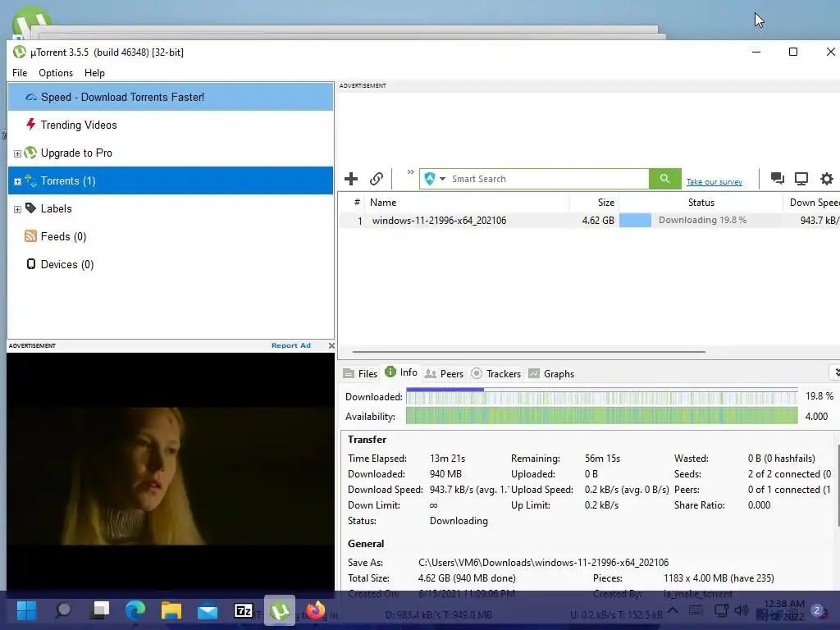Click the Name column header

tap(467, 203)
